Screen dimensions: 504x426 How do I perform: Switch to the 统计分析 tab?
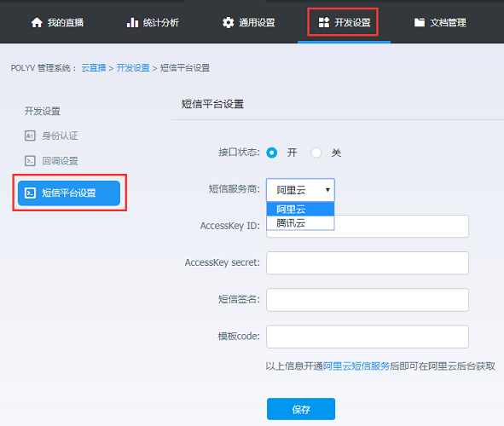tap(153, 22)
